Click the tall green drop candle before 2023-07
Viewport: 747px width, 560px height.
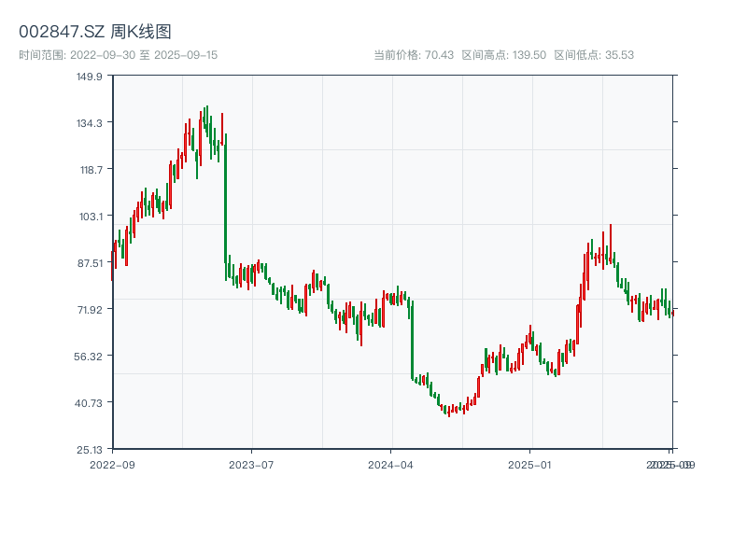pos(225,205)
